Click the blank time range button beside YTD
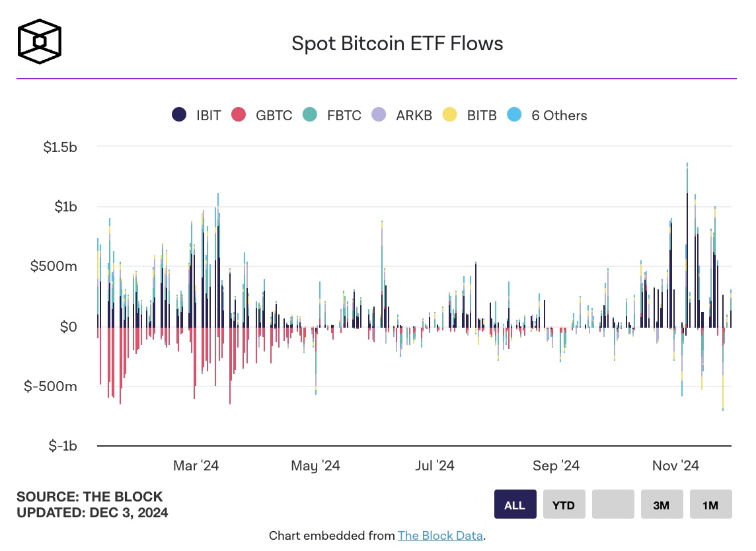 (x=613, y=504)
